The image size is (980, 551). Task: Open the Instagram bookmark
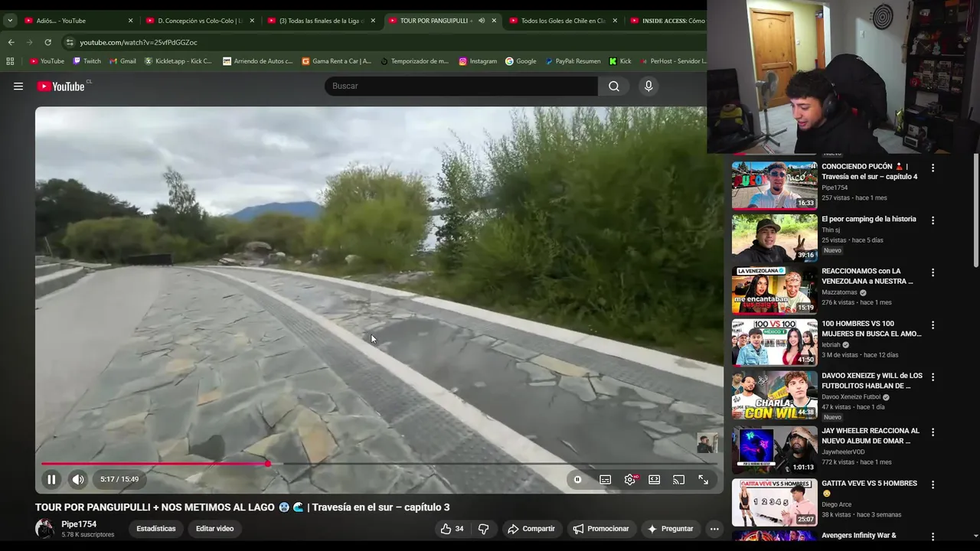[x=478, y=61]
